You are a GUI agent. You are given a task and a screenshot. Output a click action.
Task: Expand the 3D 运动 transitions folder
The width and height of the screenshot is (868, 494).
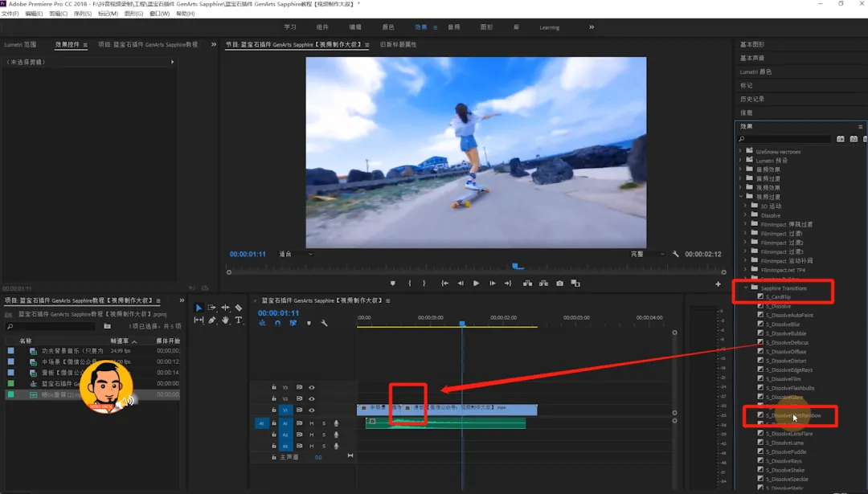(x=746, y=206)
